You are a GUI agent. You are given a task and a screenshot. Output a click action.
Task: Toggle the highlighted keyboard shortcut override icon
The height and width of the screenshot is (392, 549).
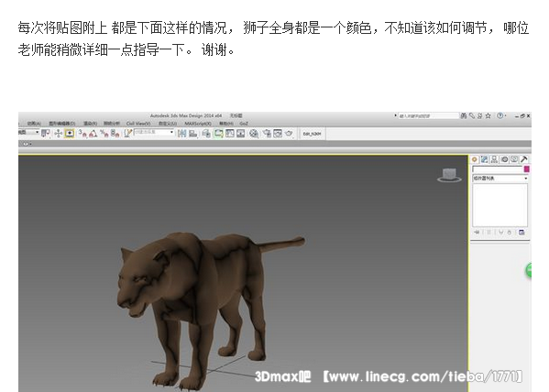[70, 134]
